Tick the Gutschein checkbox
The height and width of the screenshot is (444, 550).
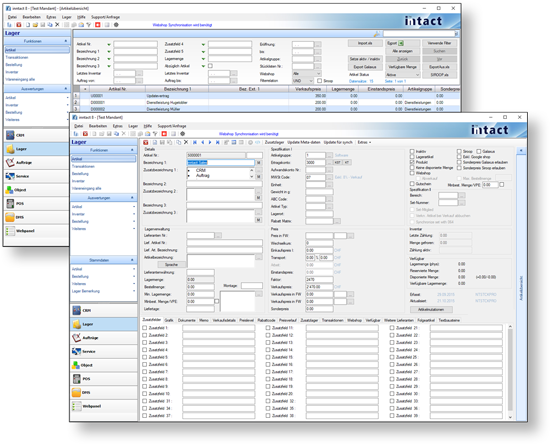coord(412,184)
